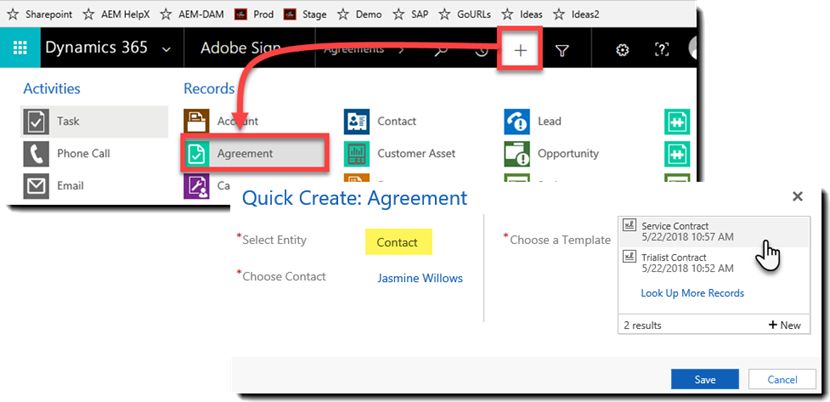Select the Phone Call icon

click(36, 154)
